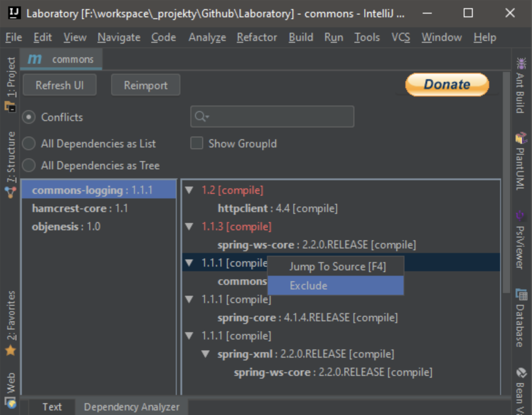Collapse 1.1.1 node above spring-xml
Image resolution: width=532 pixels, height=415 pixels.
point(189,336)
